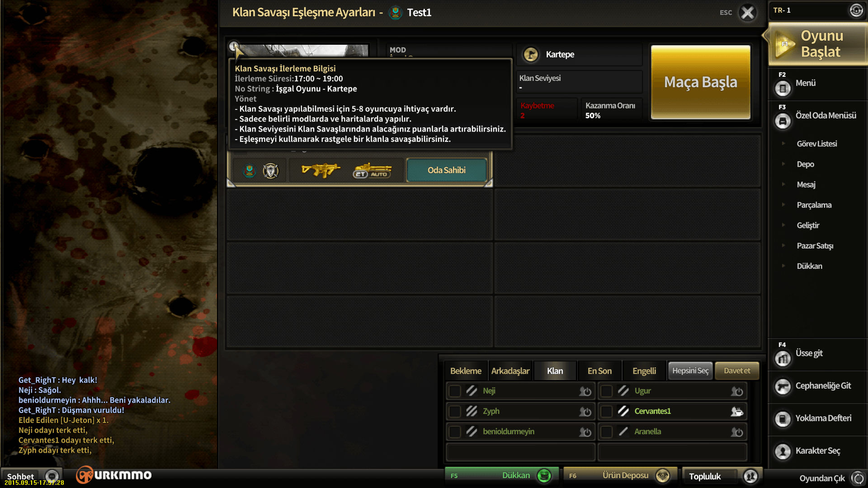Image resolution: width=868 pixels, height=488 pixels.
Task: Expand the Depo submenu arrow
Action: tap(783, 164)
